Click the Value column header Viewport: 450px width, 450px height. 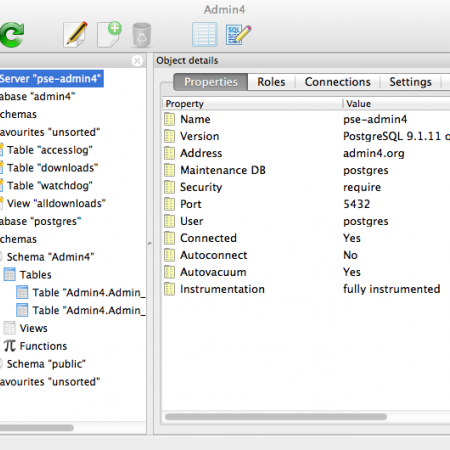point(397,104)
